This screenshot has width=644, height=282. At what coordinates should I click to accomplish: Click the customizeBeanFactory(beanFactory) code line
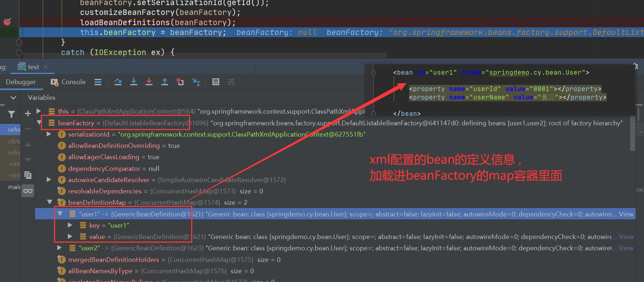pyautogui.click(x=160, y=12)
